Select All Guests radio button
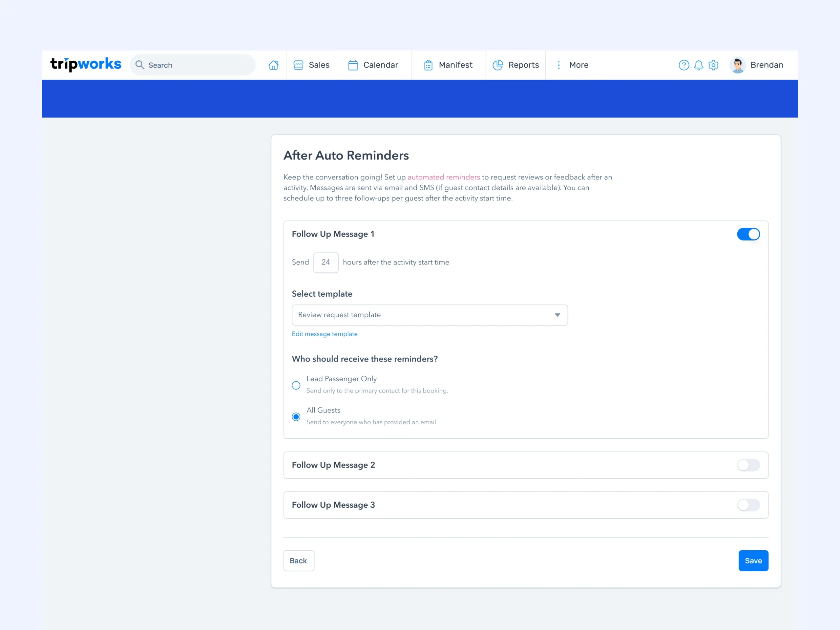Screen dimensions: 840x630 [296, 417]
